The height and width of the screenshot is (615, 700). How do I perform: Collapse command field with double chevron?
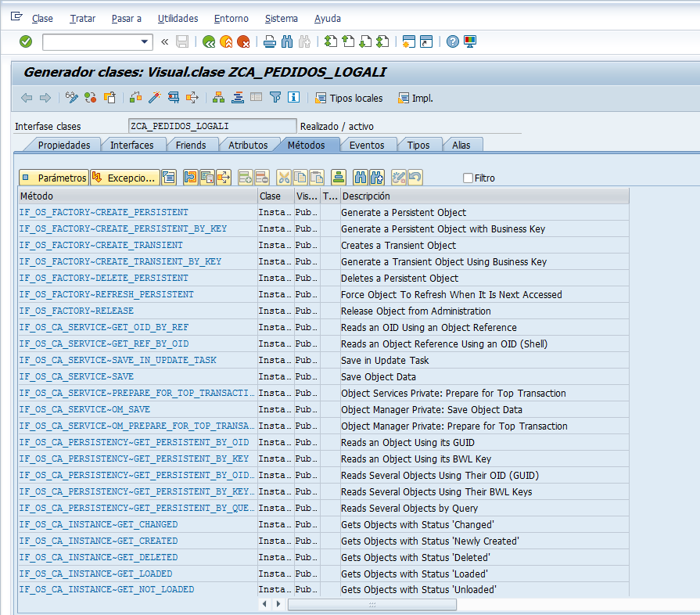[x=165, y=41]
